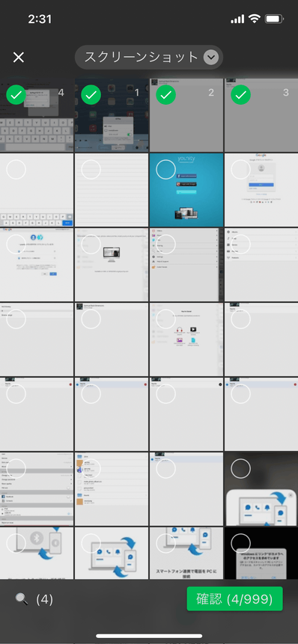Screen dimensions: 298x644
Task: Open the スクリーンショット album dropdown
Action: click(149, 57)
